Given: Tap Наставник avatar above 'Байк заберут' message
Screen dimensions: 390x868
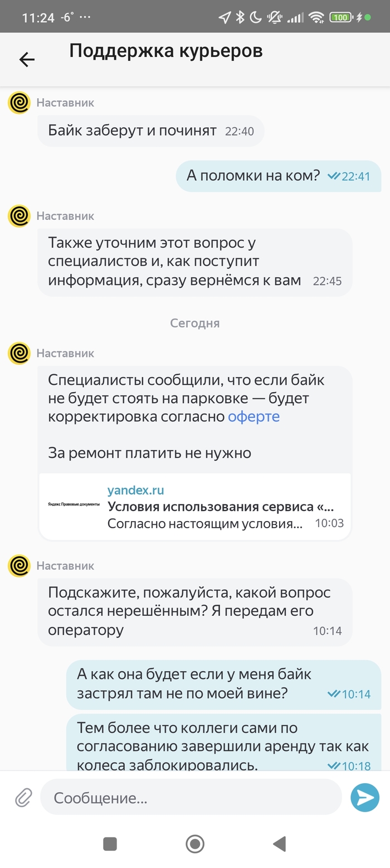Looking at the screenshot, I should point(19,103).
